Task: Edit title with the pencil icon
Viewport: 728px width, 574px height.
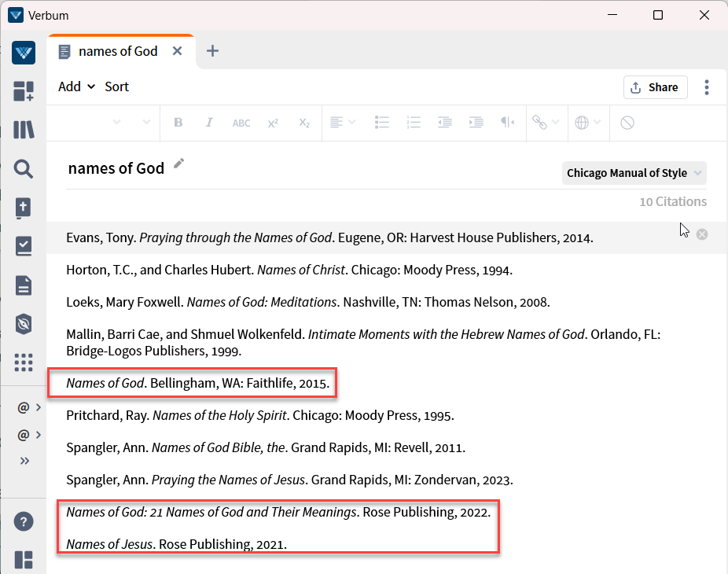Action: coord(178,164)
